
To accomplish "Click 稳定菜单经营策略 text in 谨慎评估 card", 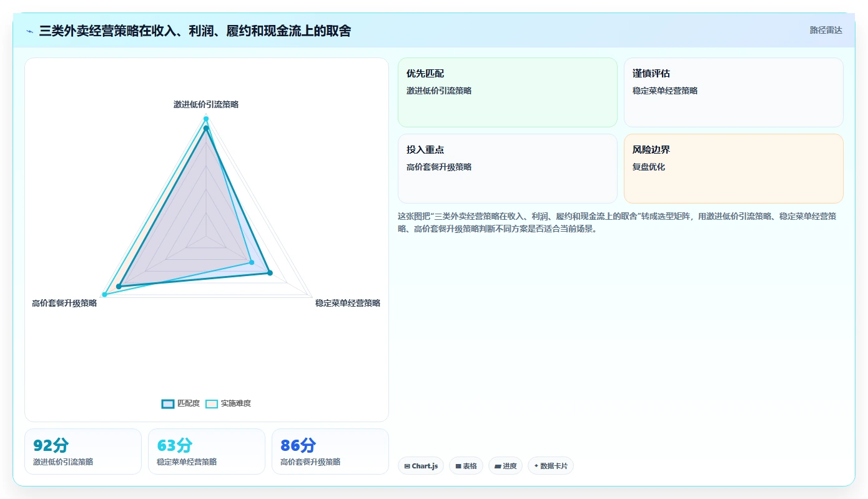I will pyautogui.click(x=665, y=91).
